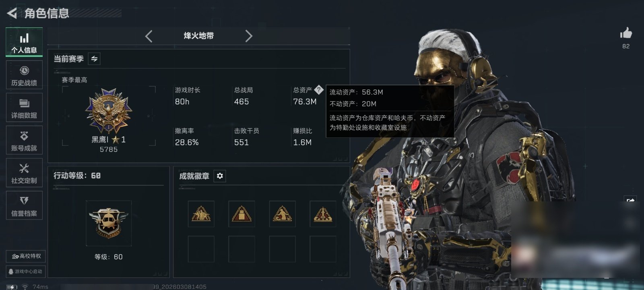Open the 账号成就 sidebar icon
The image size is (644, 290).
pyautogui.click(x=24, y=140)
